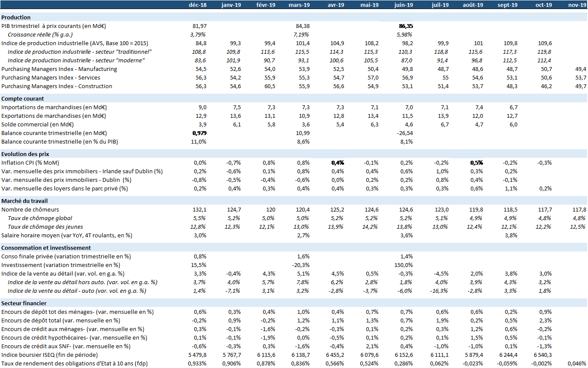The image size is (588, 368).
Task: Select Encours de crédit aux SNF label
Action: tap(66, 346)
